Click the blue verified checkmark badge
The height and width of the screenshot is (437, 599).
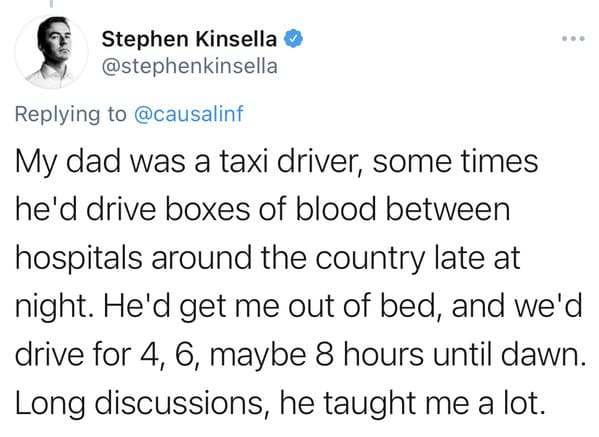coord(293,39)
